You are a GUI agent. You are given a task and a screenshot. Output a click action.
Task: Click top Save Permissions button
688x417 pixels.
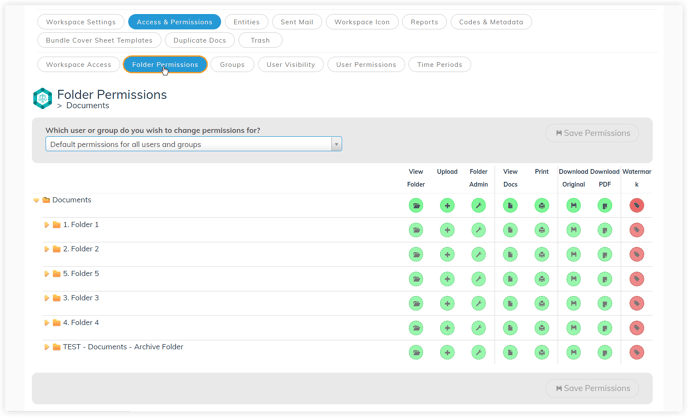pyautogui.click(x=592, y=133)
